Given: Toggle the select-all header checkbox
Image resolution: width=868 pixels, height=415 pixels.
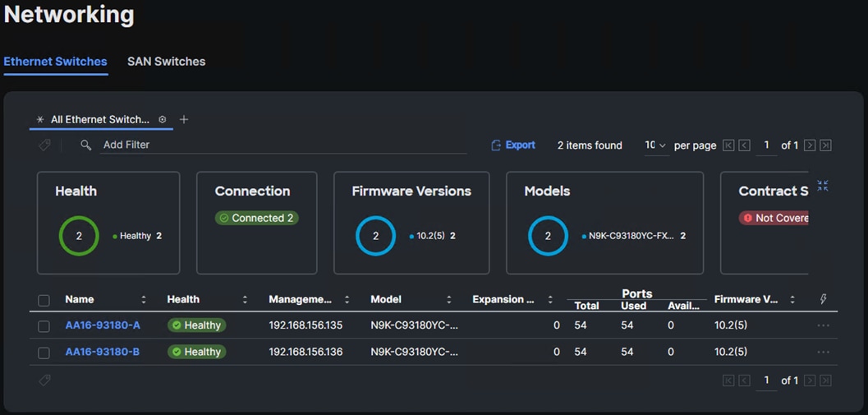Looking at the screenshot, I should (44, 300).
